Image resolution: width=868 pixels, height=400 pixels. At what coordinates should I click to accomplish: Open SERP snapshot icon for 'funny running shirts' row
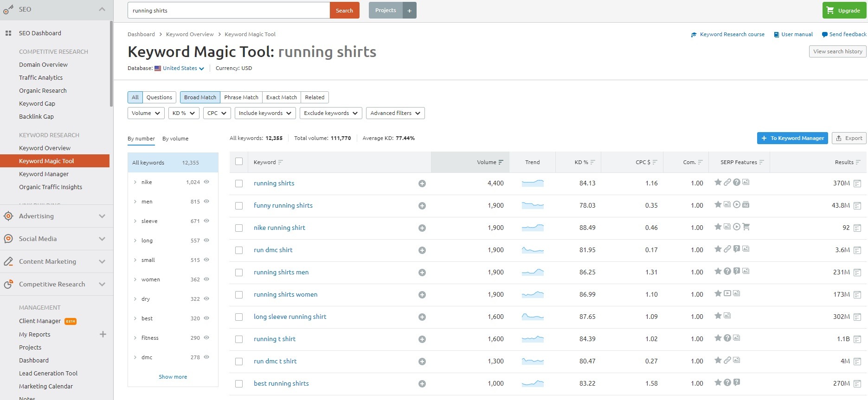pyautogui.click(x=857, y=206)
